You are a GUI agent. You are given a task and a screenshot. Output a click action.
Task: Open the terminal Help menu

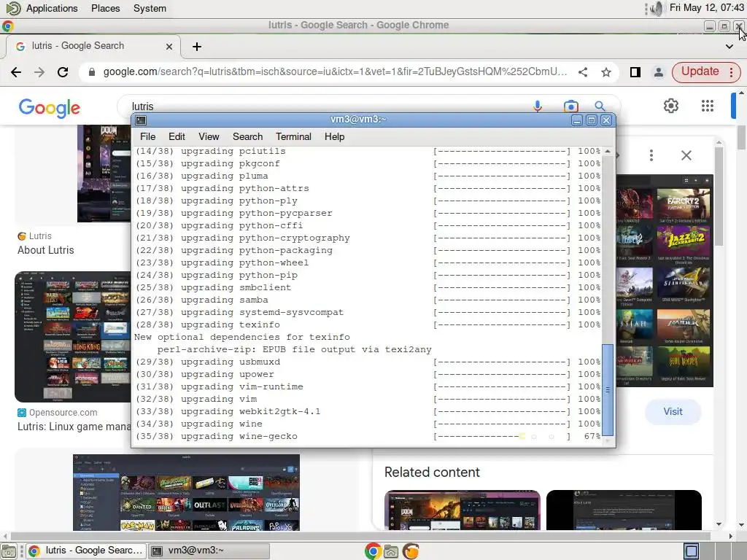(x=334, y=136)
